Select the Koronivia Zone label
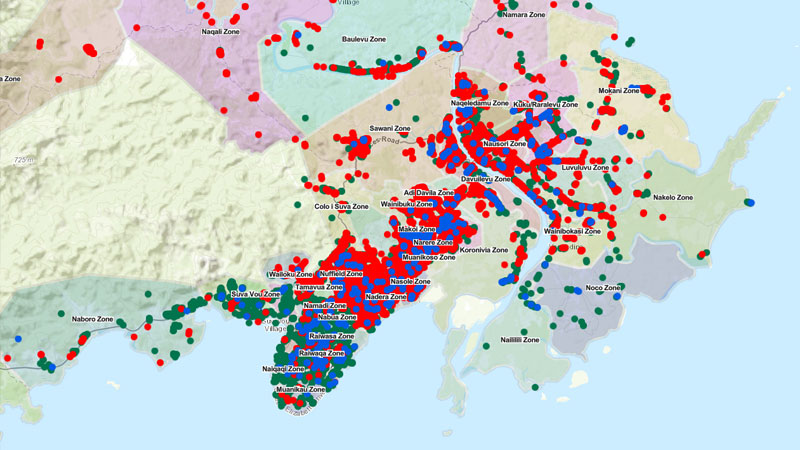The image size is (800, 450). click(x=485, y=250)
